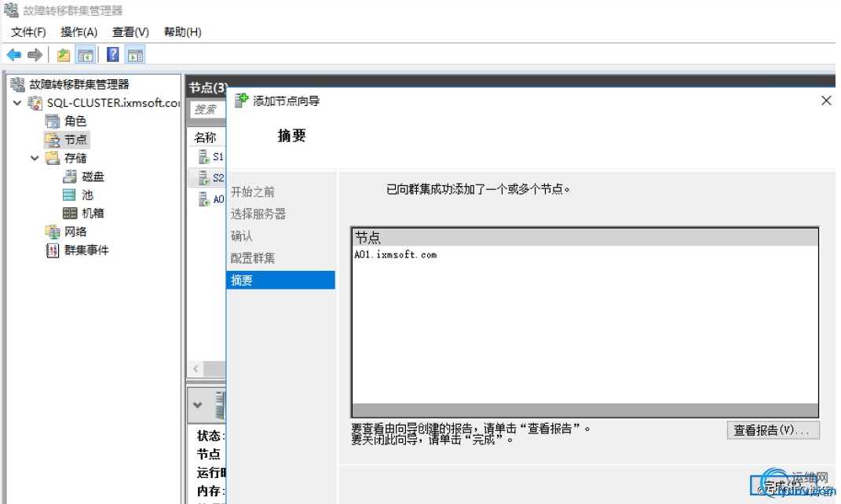This screenshot has width=841, height=504.
Task: Open the 群集事件 tree item
Action: (86, 250)
